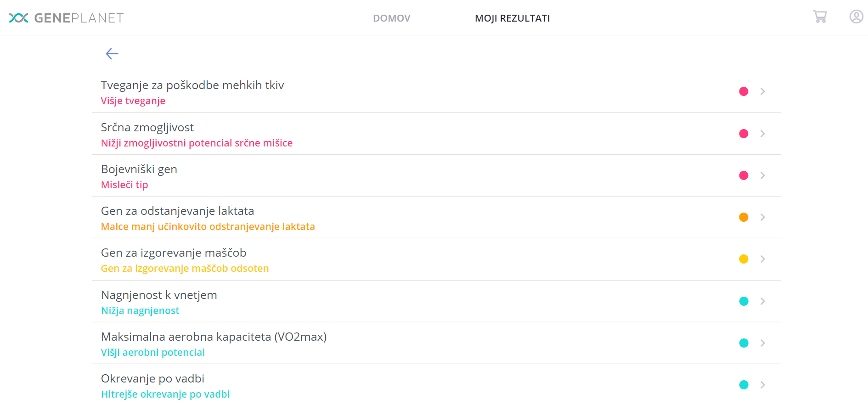Expand chevron for Tveganje za poškodbe mehkih tkiv
This screenshot has width=868, height=405.
coord(762,91)
